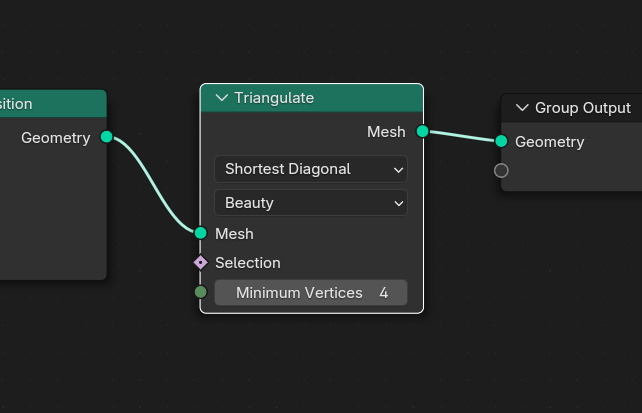642x413 pixels.
Task: Select the link from Geometry to Mesh input
Action: [x=154, y=185]
